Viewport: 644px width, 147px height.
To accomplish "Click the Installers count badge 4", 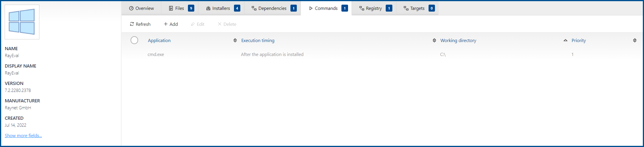I will click(x=237, y=8).
